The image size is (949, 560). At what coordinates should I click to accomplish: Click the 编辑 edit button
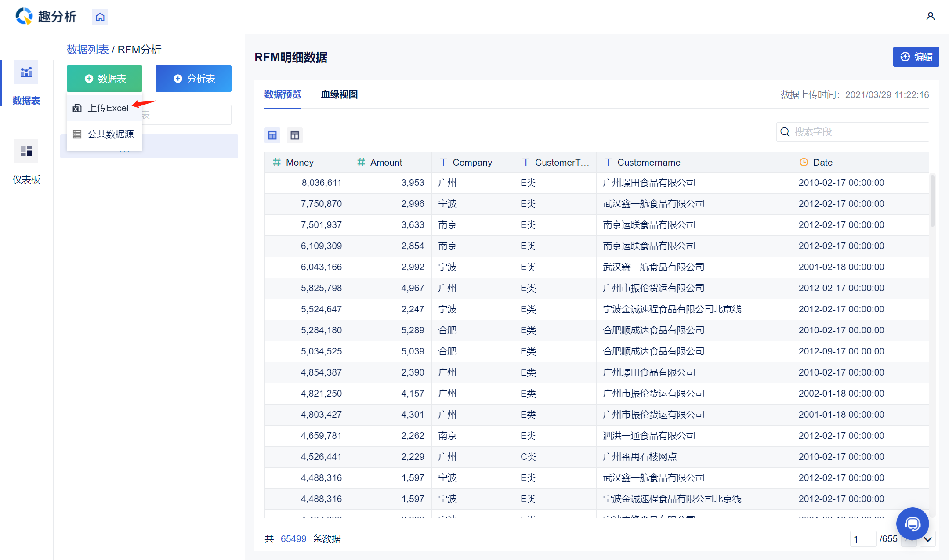[x=916, y=57]
